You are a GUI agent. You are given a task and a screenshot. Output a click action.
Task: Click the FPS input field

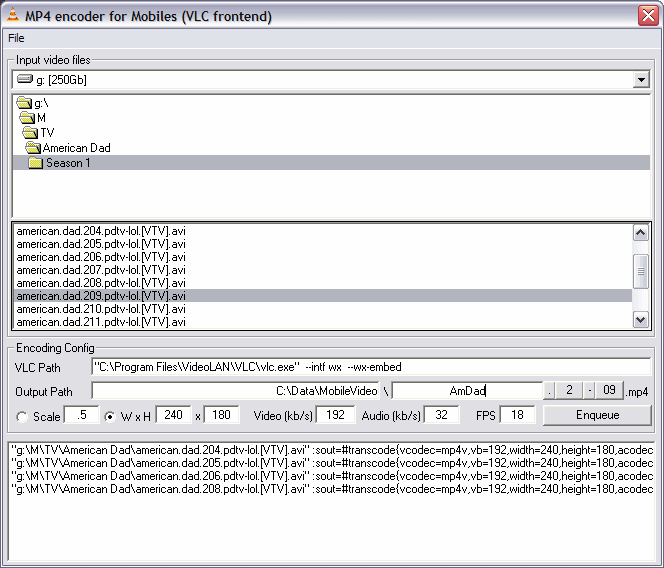(517, 415)
